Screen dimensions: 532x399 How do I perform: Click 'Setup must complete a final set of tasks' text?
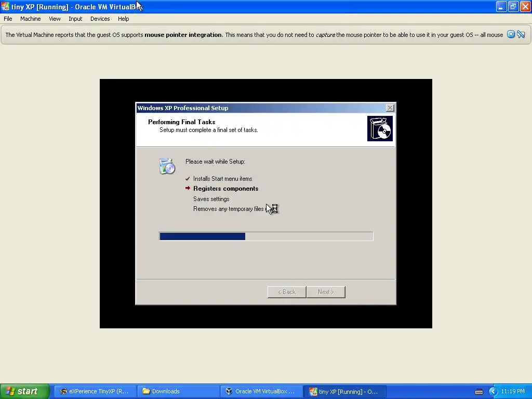[x=209, y=130]
